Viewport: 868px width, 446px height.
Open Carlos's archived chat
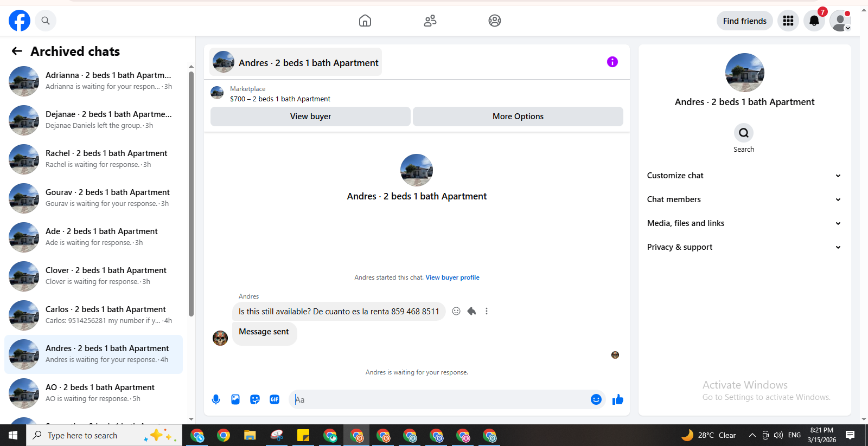point(93,315)
